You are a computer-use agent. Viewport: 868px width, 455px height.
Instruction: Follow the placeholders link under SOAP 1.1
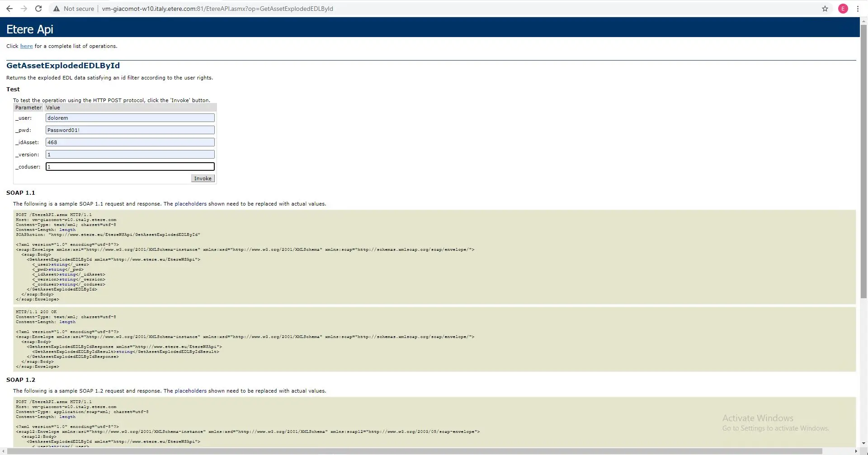(x=190, y=204)
